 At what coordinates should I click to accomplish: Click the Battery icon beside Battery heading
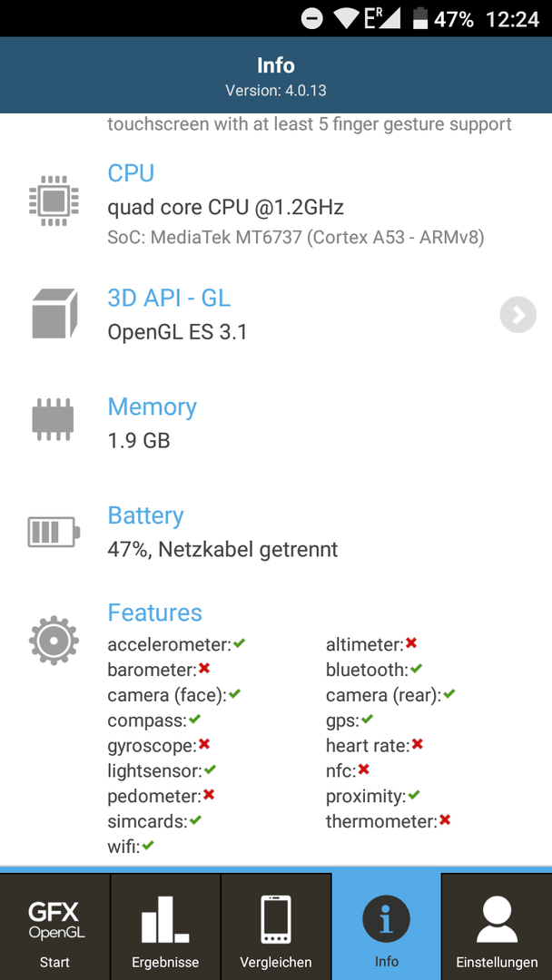[x=54, y=532]
